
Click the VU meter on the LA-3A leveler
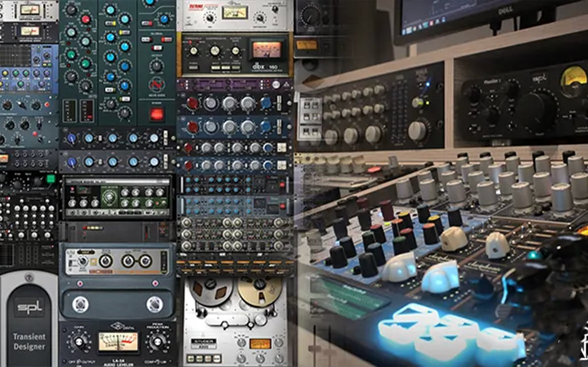pos(118,342)
